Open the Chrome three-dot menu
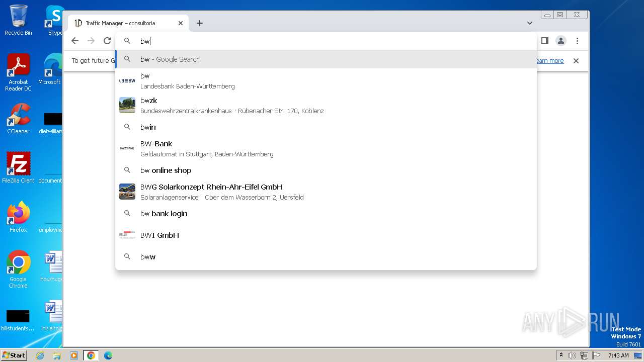The image size is (644, 362). point(577,41)
